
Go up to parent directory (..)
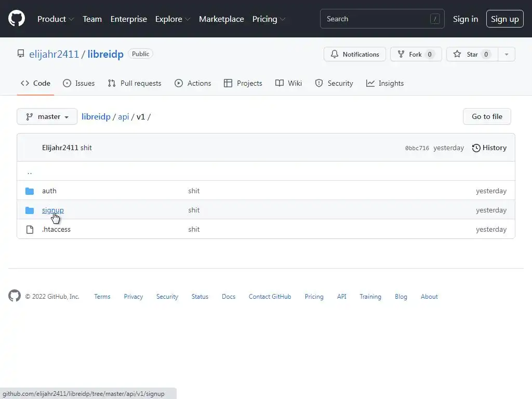[30, 172]
